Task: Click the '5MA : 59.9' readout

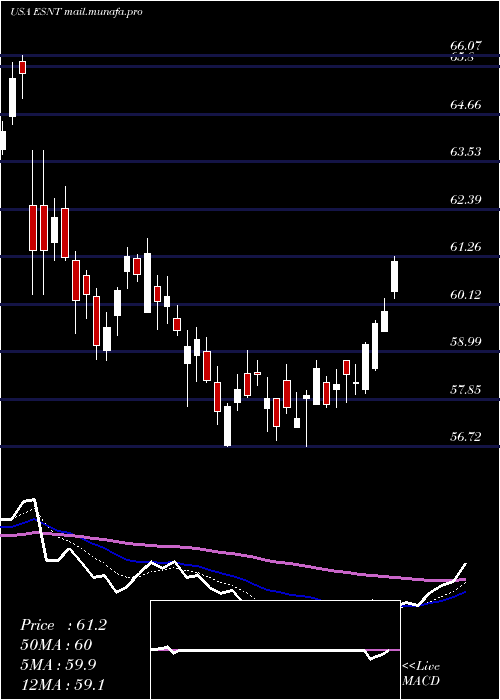Action: coord(60,665)
